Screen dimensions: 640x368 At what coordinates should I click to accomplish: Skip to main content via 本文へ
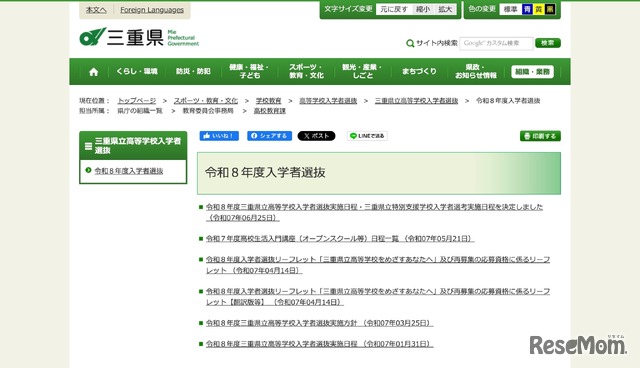[96, 10]
